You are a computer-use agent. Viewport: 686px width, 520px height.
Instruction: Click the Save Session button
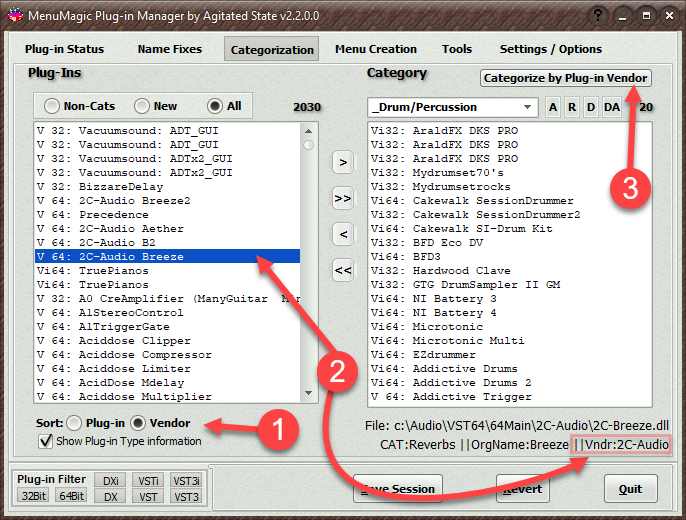[398, 489]
